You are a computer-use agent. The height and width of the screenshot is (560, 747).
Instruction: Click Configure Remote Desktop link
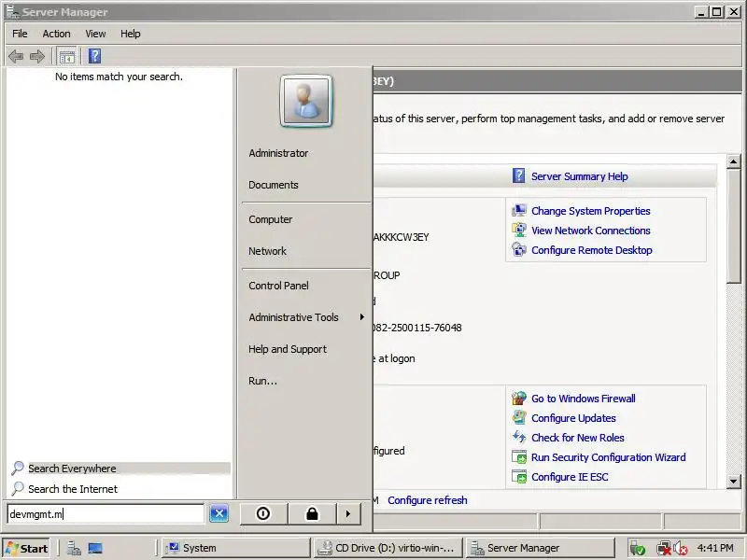pyautogui.click(x=592, y=250)
